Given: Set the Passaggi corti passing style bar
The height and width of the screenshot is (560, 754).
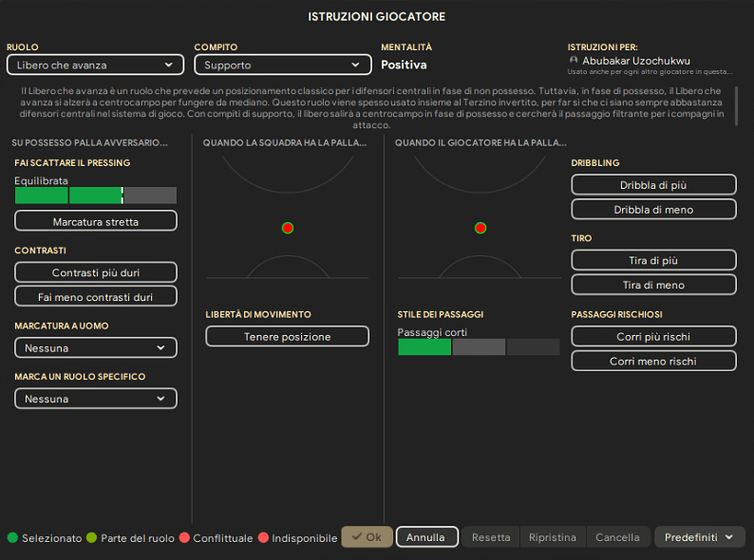Looking at the screenshot, I should [x=479, y=347].
